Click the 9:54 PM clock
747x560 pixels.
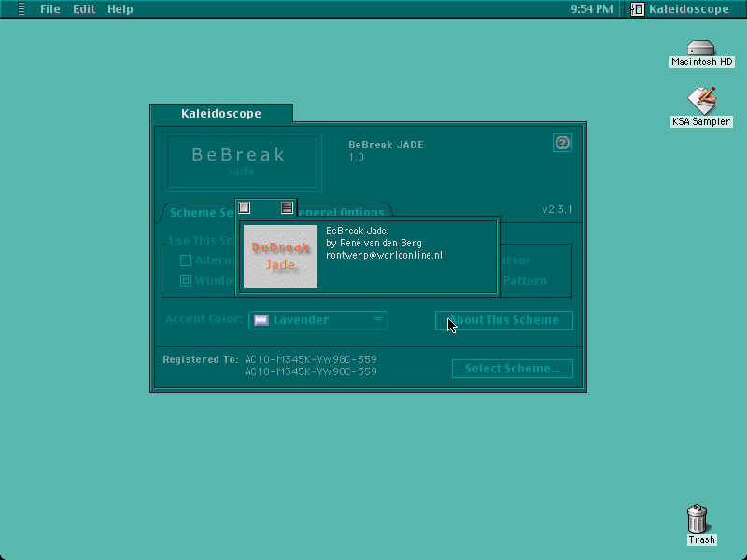(x=592, y=9)
